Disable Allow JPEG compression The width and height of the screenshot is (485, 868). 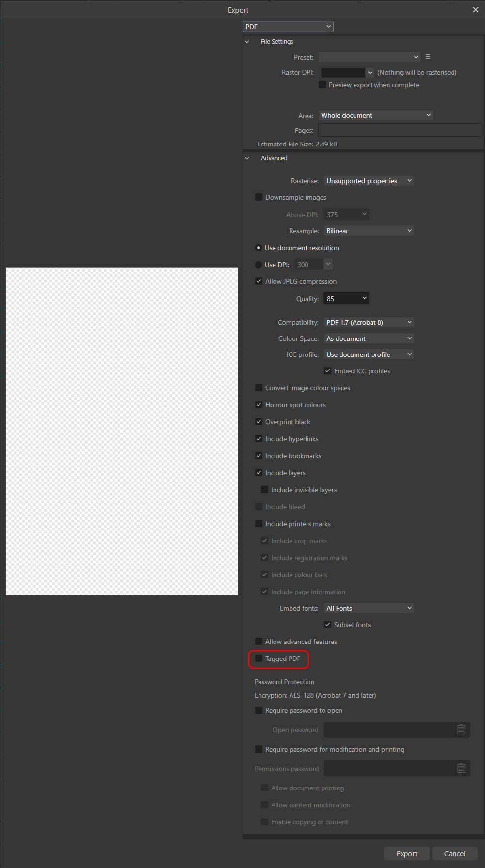[259, 281]
